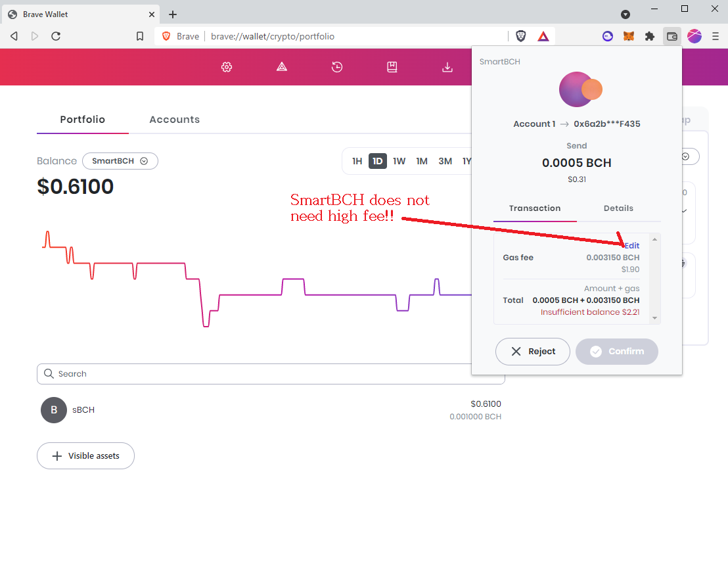Click the 0.001000 BCH amount

pos(475,417)
